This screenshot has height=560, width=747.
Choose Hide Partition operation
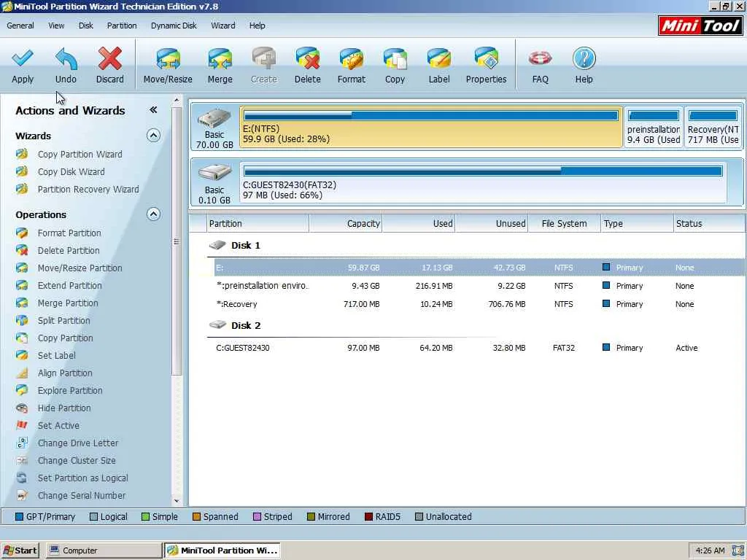click(x=64, y=408)
